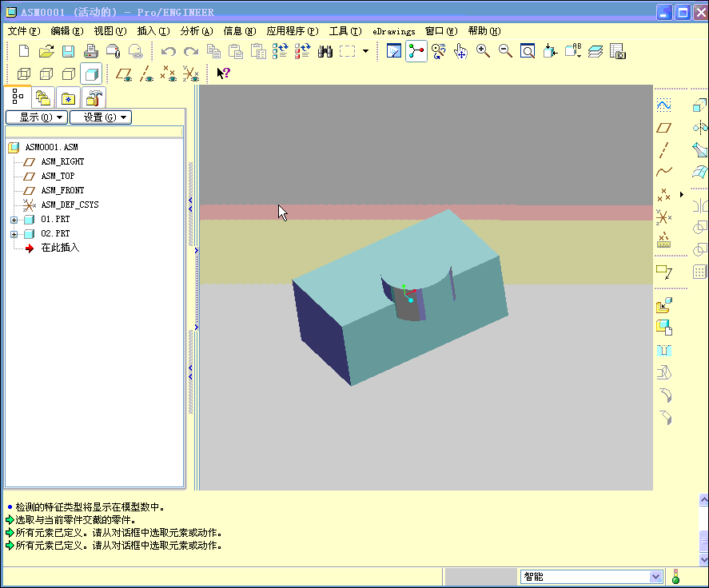Save the model with the floppy icon
The width and height of the screenshot is (709, 588).
(x=68, y=51)
